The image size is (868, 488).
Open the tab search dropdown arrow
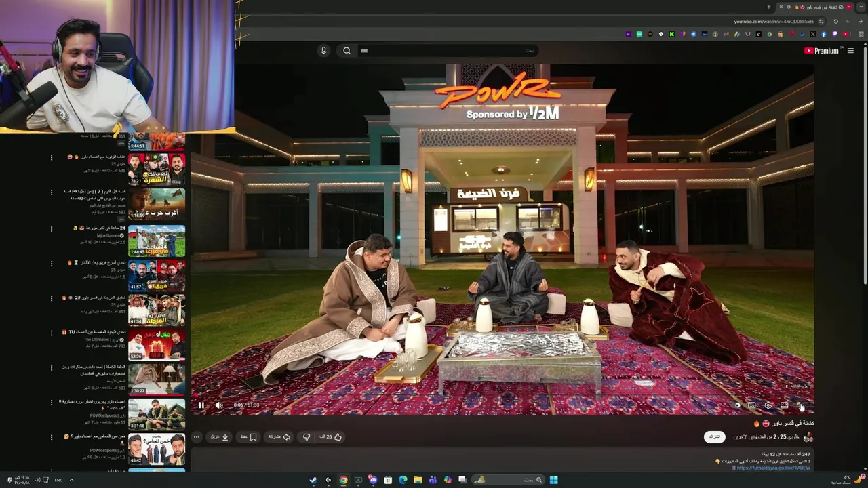[x=861, y=7]
